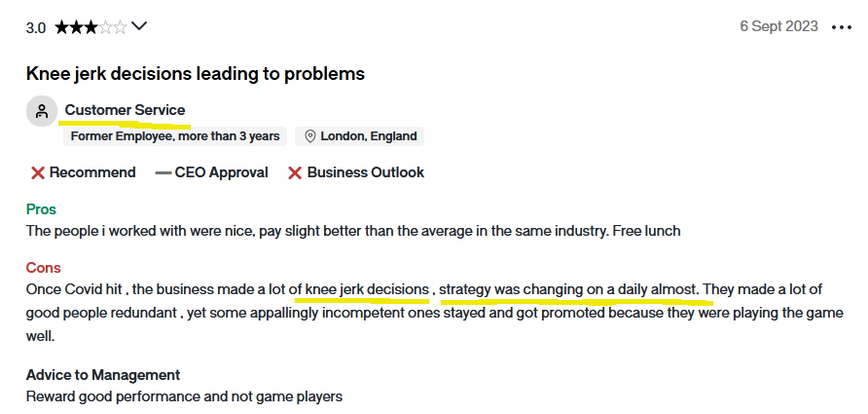
Task: Click the green Pros heading
Action: pos(41,209)
